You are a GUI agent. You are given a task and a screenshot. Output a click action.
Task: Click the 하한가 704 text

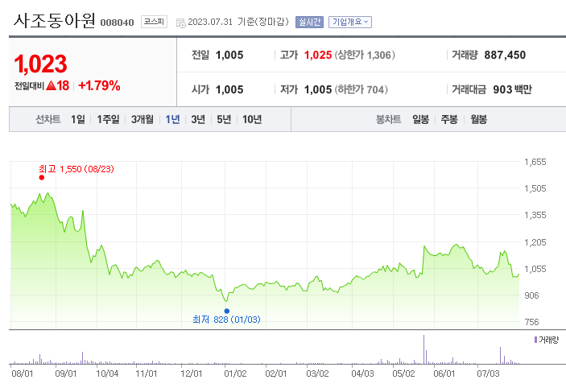click(x=361, y=89)
